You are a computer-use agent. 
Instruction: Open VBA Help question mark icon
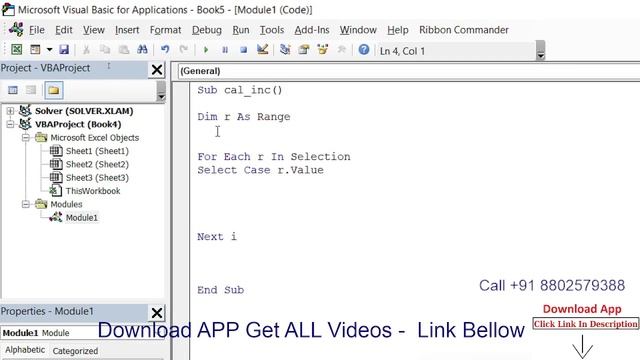click(x=364, y=50)
